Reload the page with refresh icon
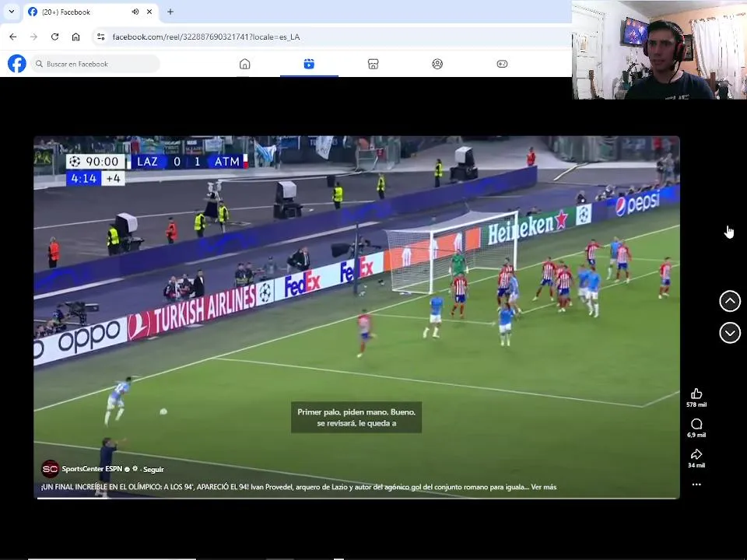The height and width of the screenshot is (560, 747). pyautogui.click(x=54, y=37)
